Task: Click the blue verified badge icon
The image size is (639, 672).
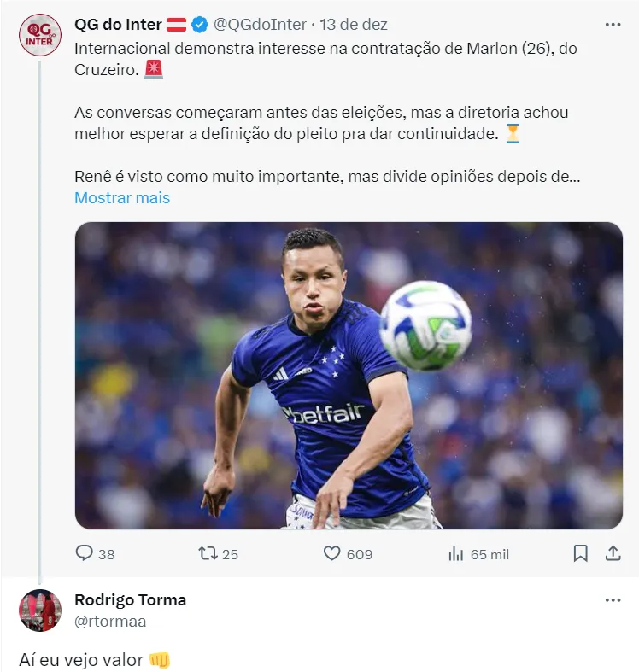Action: coord(199,25)
